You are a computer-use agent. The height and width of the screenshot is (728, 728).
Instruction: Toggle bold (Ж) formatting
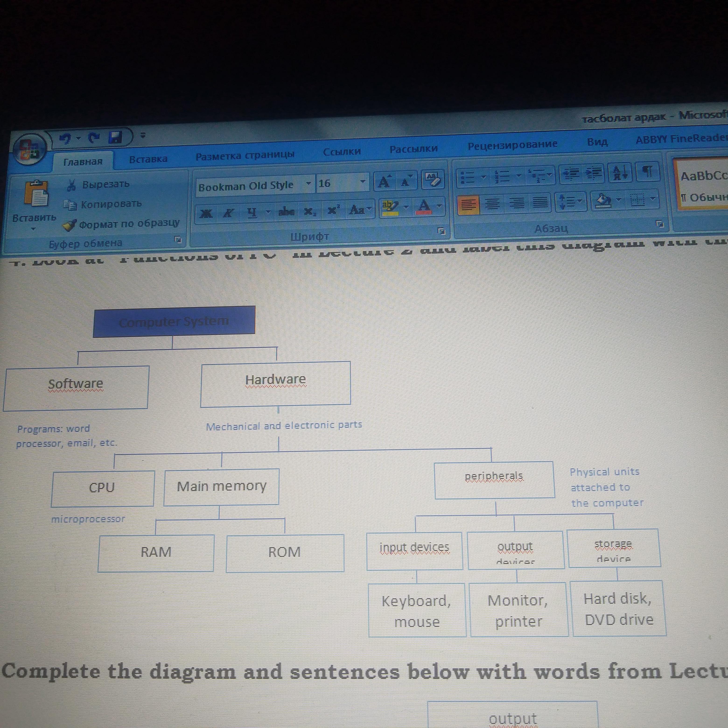(x=206, y=213)
